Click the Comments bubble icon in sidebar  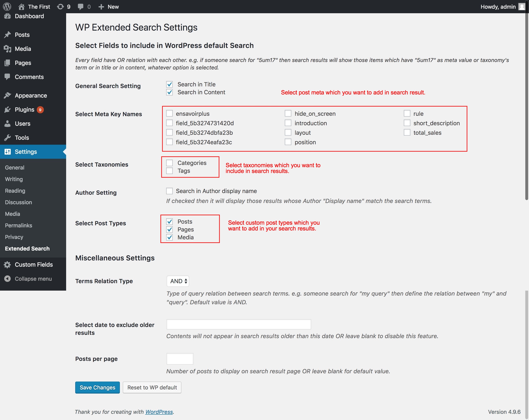coord(7,77)
